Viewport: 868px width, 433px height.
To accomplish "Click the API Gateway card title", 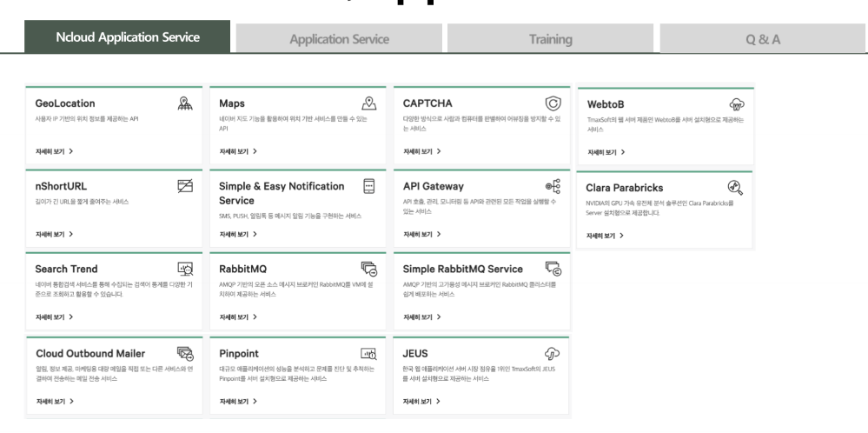I will (x=434, y=187).
